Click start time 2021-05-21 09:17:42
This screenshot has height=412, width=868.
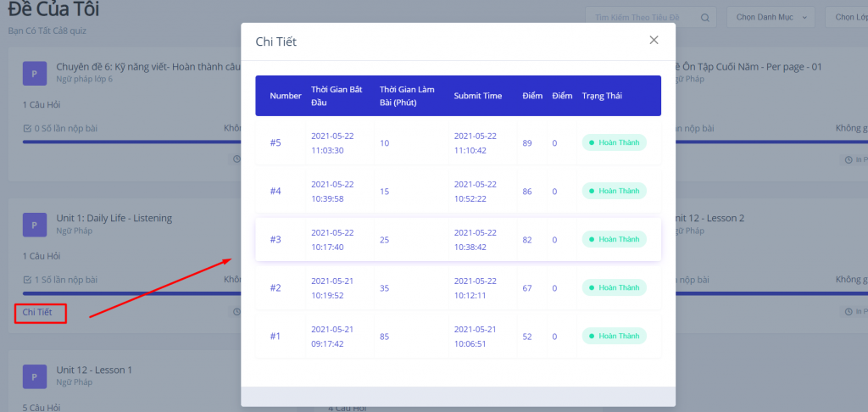click(x=332, y=337)
